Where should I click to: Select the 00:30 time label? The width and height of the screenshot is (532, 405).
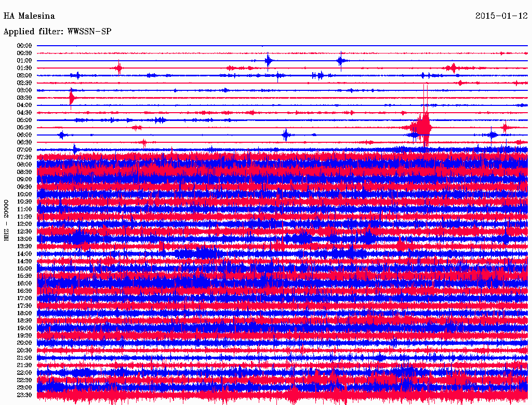pyautogui.click(x=24, y=53)
